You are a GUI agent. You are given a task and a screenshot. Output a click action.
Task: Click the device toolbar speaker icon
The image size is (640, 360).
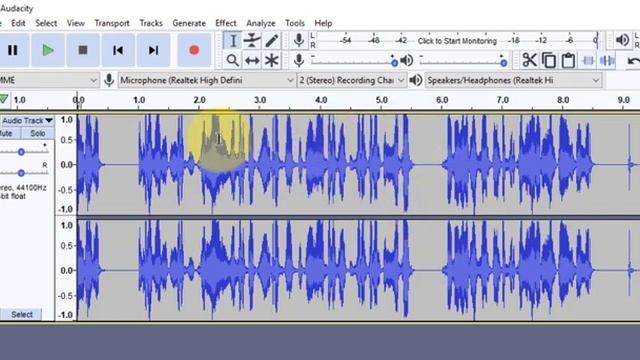pos(416,80)
